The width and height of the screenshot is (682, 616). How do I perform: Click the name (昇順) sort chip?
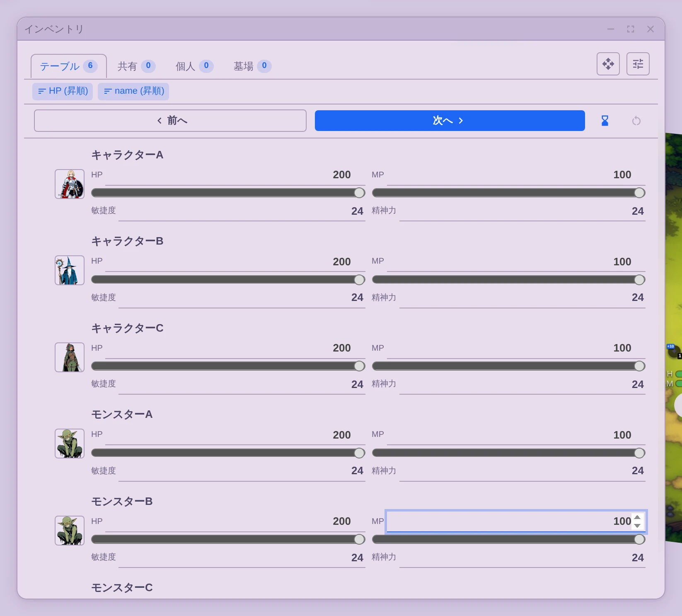point(133,91)
